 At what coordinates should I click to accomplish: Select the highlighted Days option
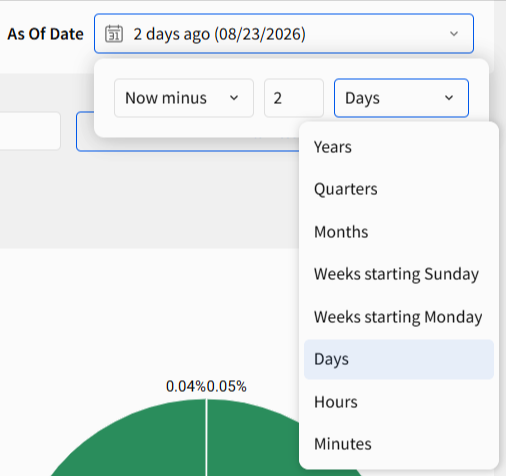(x=399, y=359)
